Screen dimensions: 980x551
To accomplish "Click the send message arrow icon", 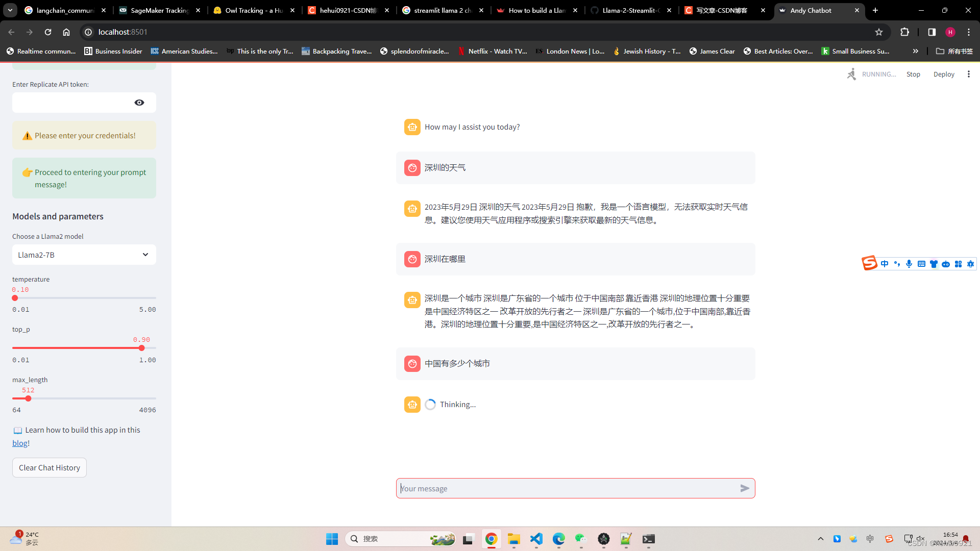I will [745, 488].
